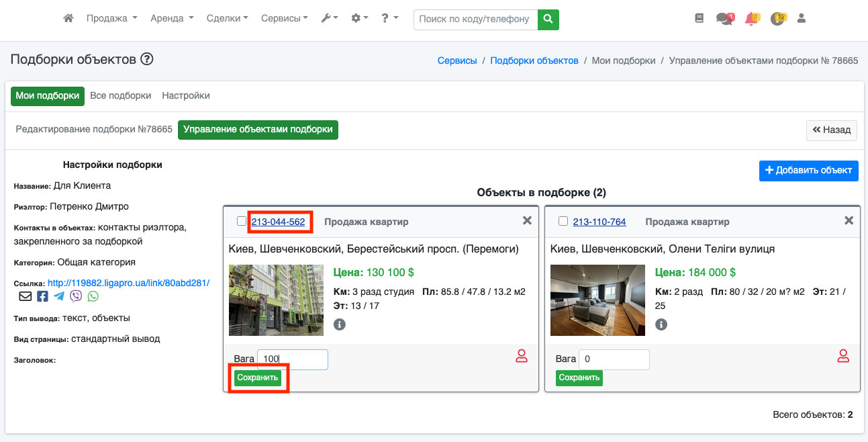Share the link via Telegram icon
This screenshot has height=442, width=868.
[x=59, y=296]
